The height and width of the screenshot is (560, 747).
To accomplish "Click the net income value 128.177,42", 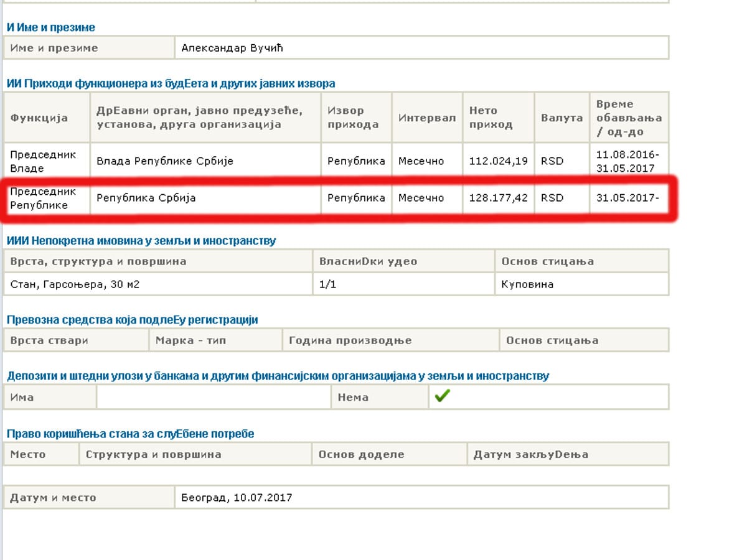I will click(498, 198).
